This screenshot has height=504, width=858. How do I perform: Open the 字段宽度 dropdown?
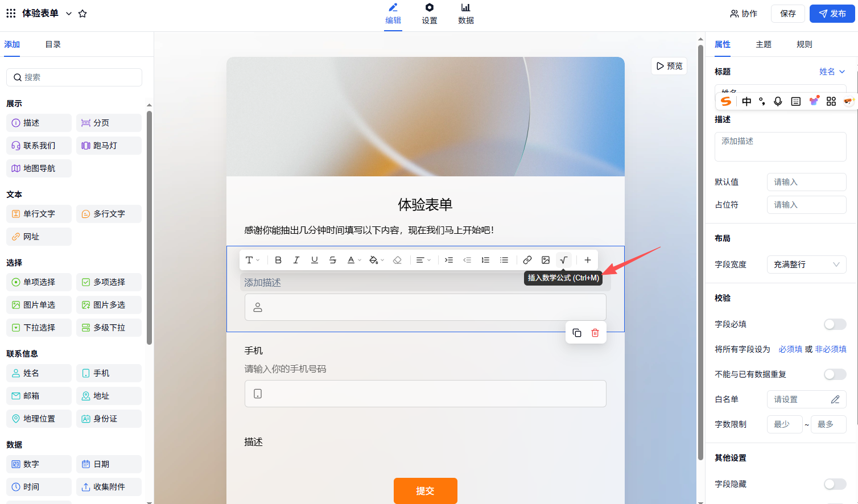[806, 265]
